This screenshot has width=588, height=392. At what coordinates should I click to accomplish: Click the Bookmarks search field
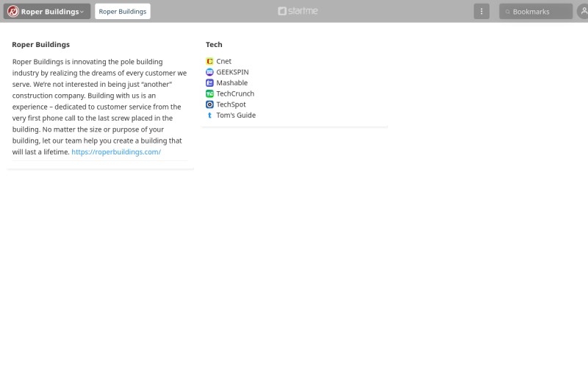pos(536,11)
